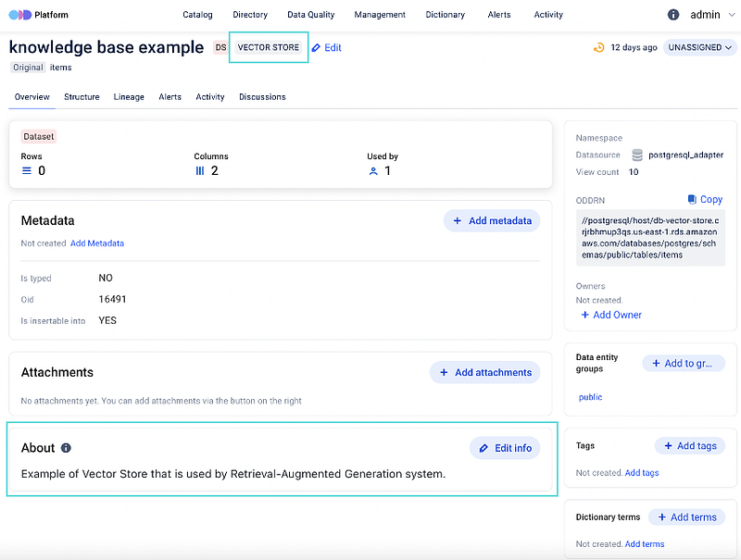Click the Used by person icon
The height and width of the screenshot is (560, 741).
point(373,171)
